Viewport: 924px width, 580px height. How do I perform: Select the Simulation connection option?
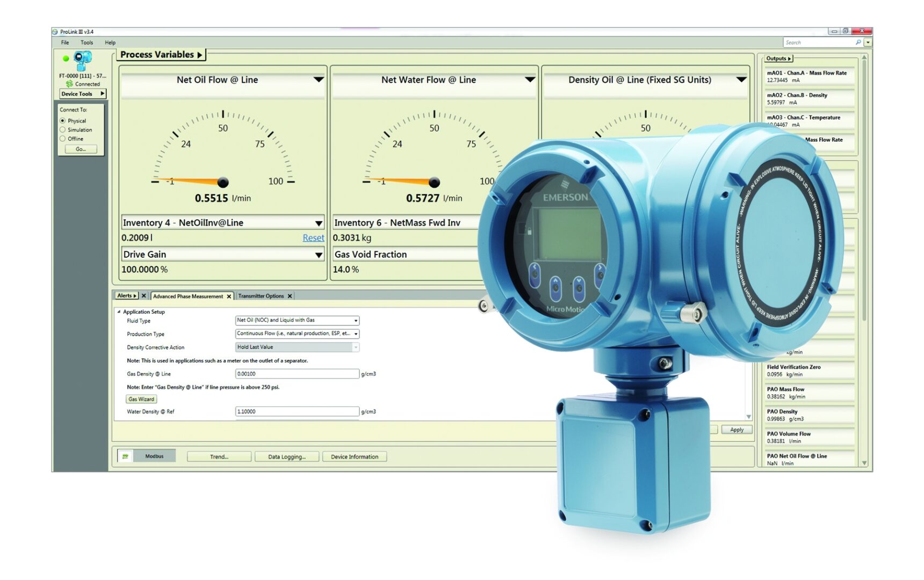tap(63, 130)
